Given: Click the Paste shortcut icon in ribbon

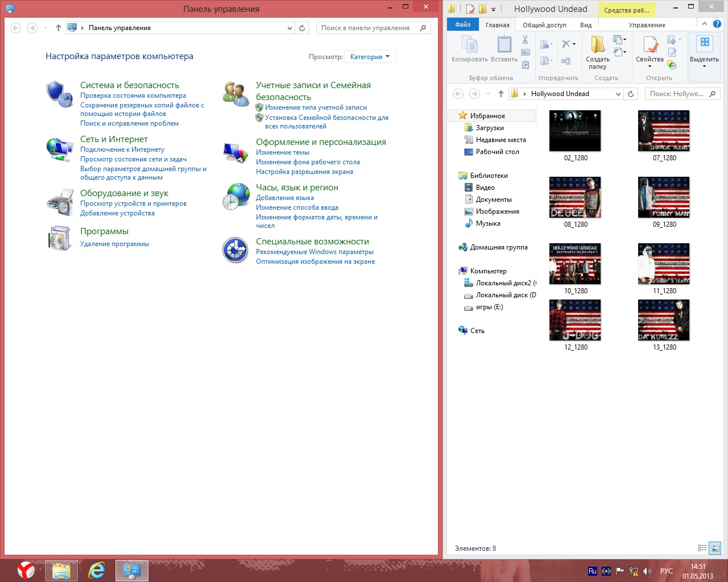Looking at the screenshot, I should 526,65.
